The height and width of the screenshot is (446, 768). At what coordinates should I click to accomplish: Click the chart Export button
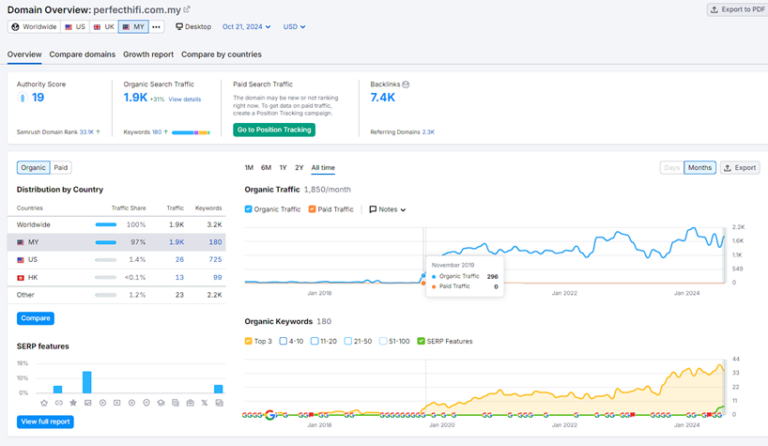pos(740,167)
